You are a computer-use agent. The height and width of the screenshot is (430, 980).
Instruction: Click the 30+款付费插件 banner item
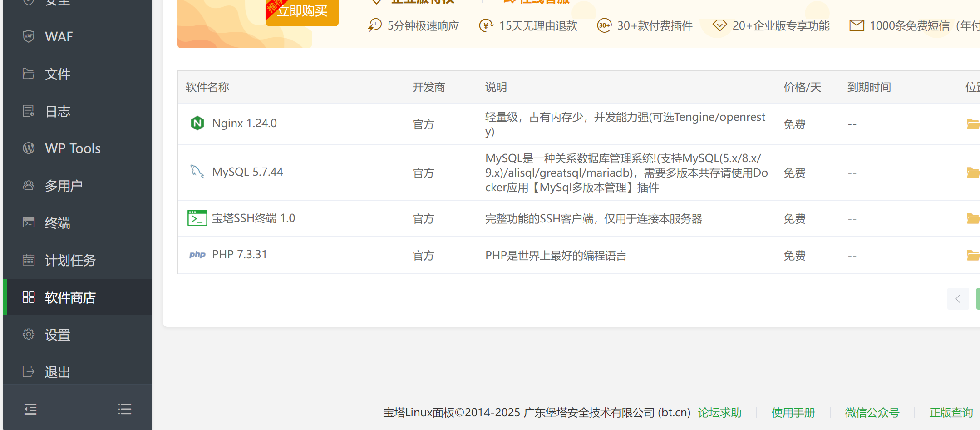pos(645,25)
